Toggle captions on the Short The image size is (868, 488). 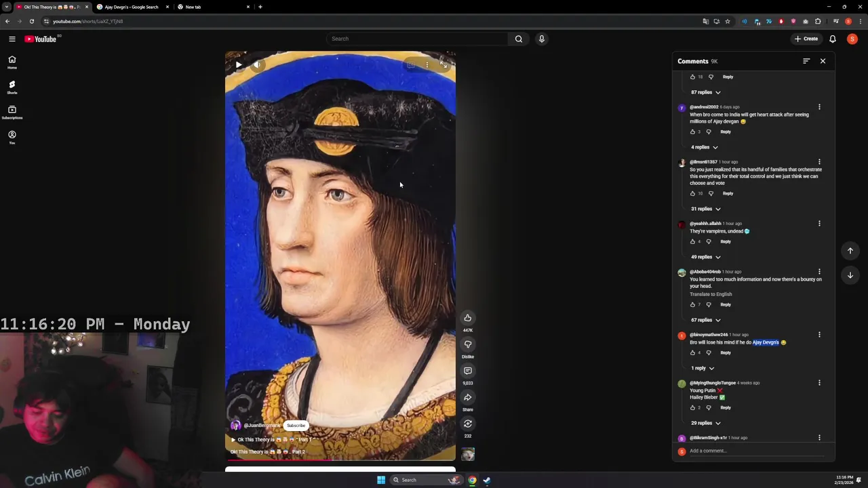pyautogui.click(x=411, y=65)
